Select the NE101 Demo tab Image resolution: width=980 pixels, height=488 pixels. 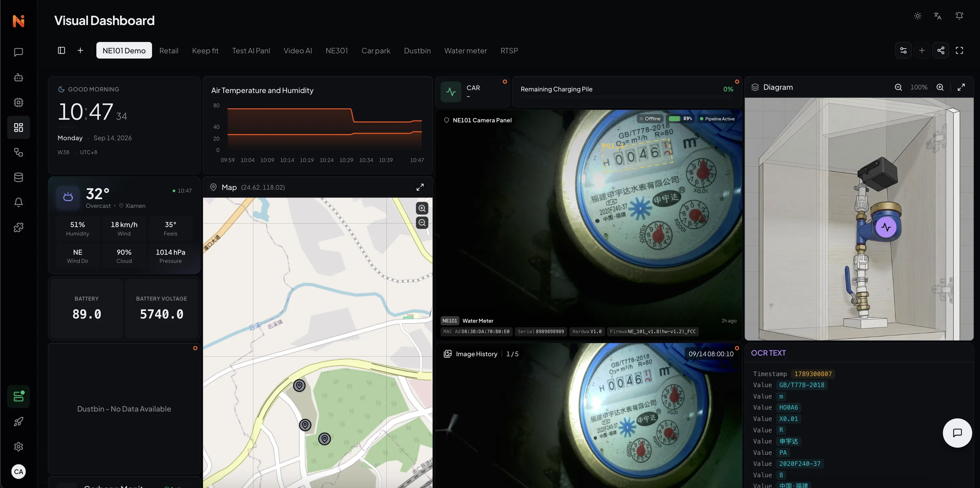pyautogui.click(x=124, y=50)
